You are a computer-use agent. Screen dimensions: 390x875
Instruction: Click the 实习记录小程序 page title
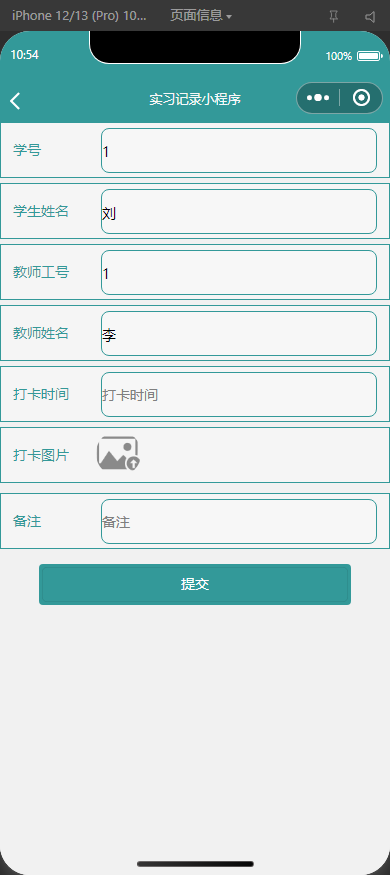coord(195,100)
